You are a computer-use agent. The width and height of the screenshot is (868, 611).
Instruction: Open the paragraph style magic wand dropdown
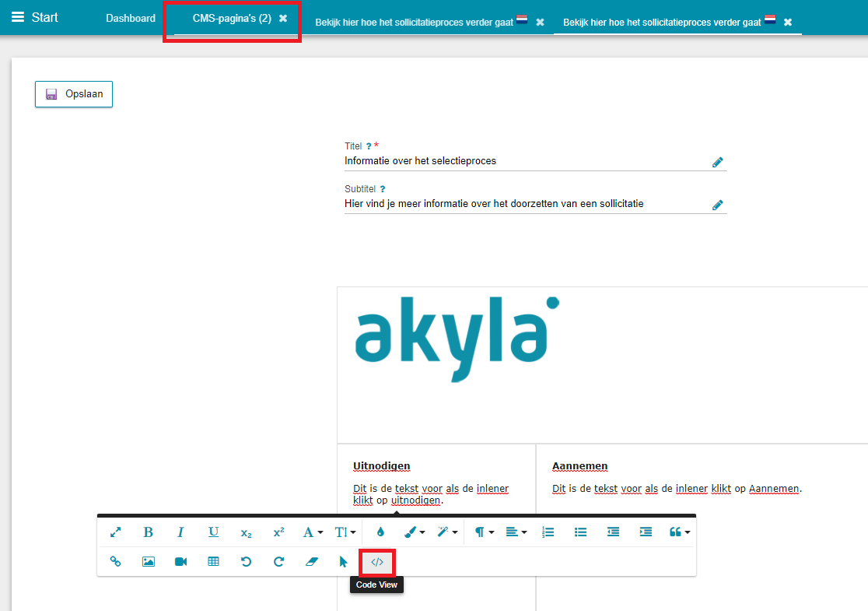coord(446,532)
